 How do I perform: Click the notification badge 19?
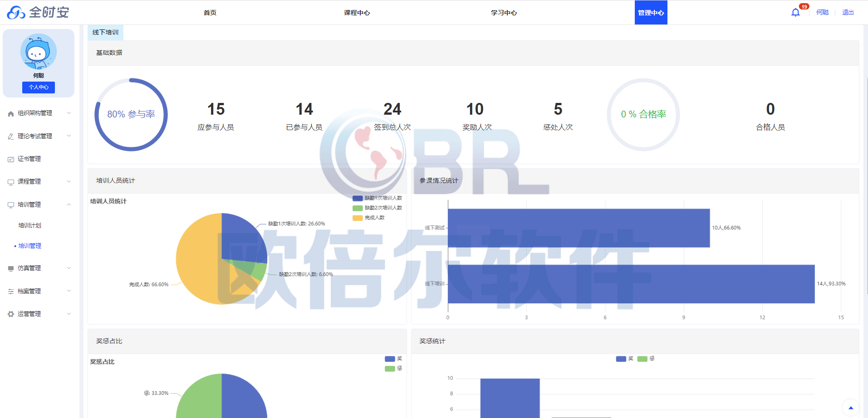pyautogui.click(x=804, y=7)
